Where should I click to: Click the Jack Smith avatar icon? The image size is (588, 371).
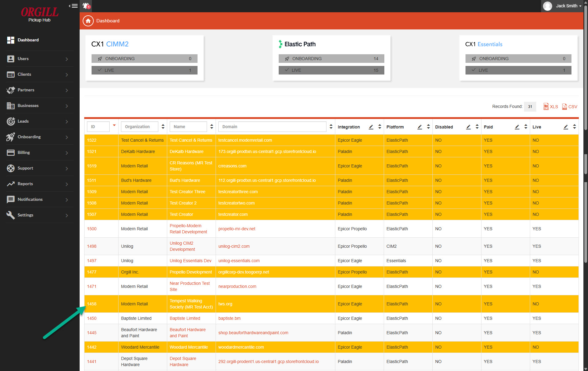pos(547,6)
